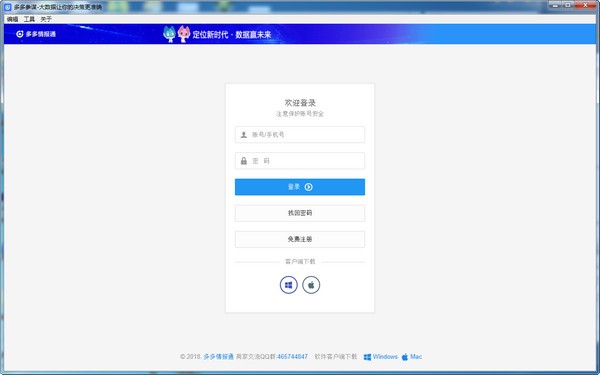Download Mac client via round Apple icon
Image resolution: width=600 pixels, height=375 pixels.
311,285
